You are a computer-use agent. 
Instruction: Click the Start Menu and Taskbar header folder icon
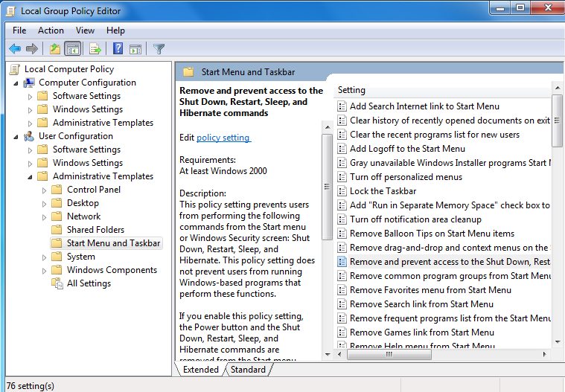(x=188, y=72)
